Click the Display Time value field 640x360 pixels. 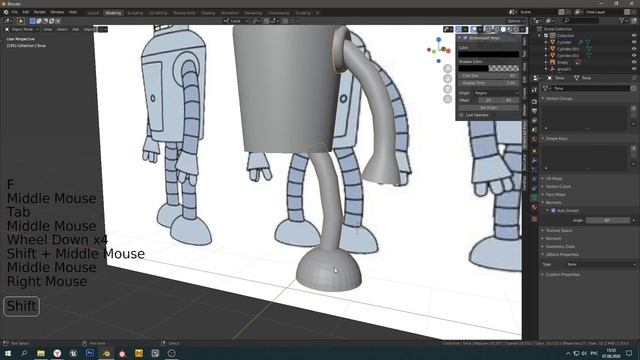pyautogui.click(x=489, y=83)
